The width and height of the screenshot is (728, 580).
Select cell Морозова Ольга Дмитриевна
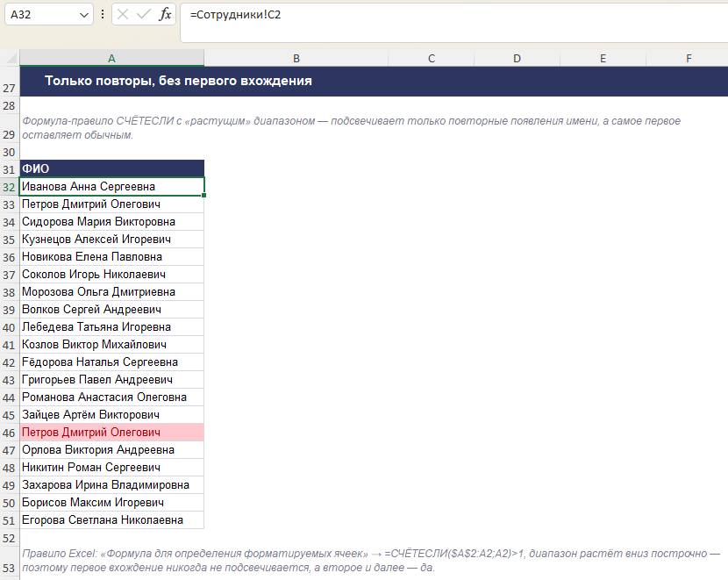[112, 292]
